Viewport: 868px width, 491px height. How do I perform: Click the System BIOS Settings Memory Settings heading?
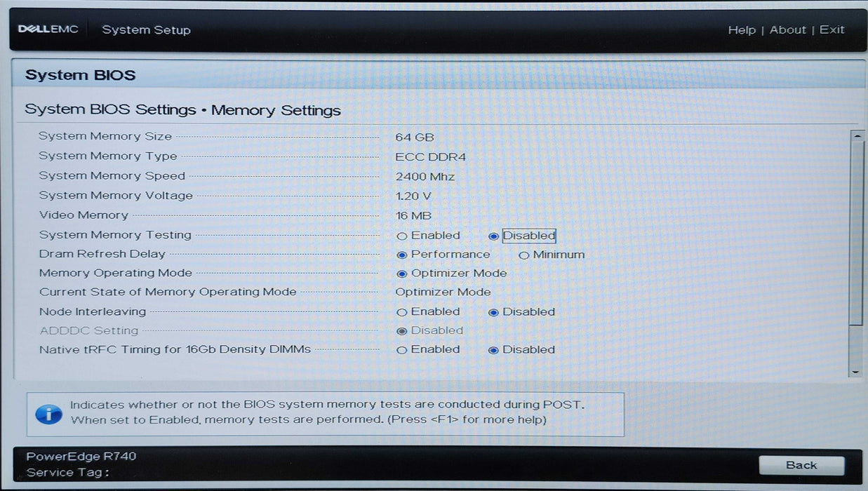[182, 110]
